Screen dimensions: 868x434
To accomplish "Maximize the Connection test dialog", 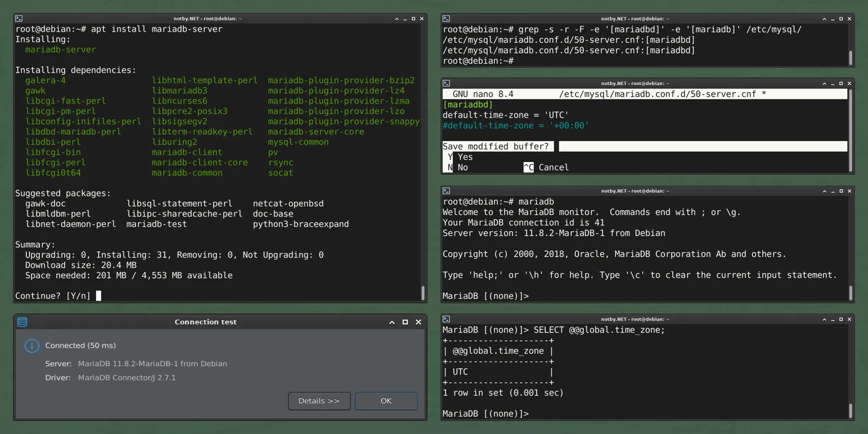I will pos(405,322).
